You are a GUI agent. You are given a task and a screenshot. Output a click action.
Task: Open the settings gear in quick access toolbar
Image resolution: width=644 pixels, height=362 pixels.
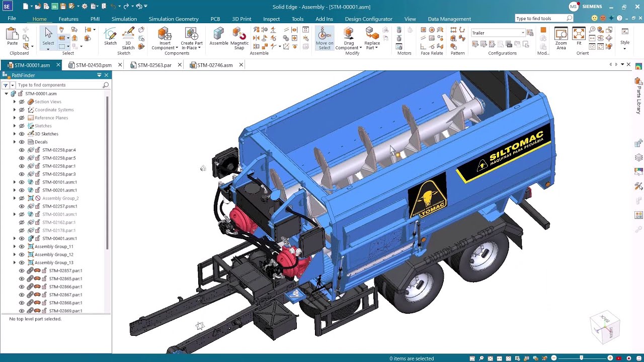[x=85, y=7]
